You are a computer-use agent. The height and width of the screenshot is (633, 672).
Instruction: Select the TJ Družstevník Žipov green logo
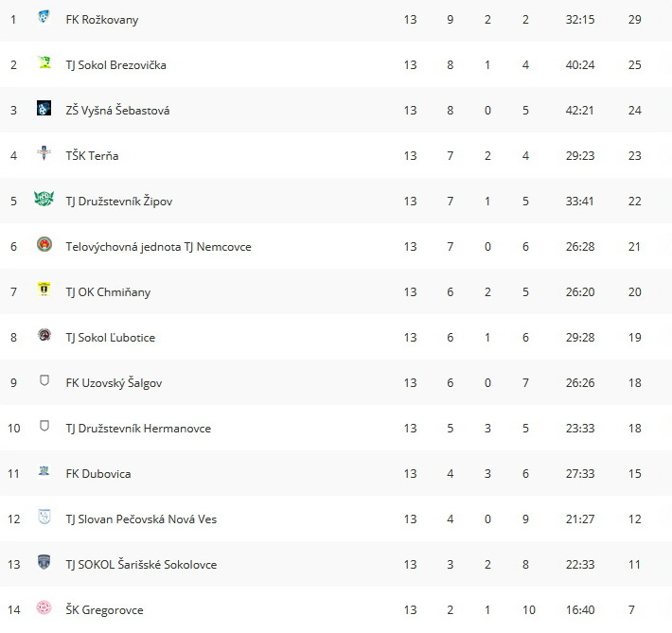pyautogui.click(x=44, y=199)
